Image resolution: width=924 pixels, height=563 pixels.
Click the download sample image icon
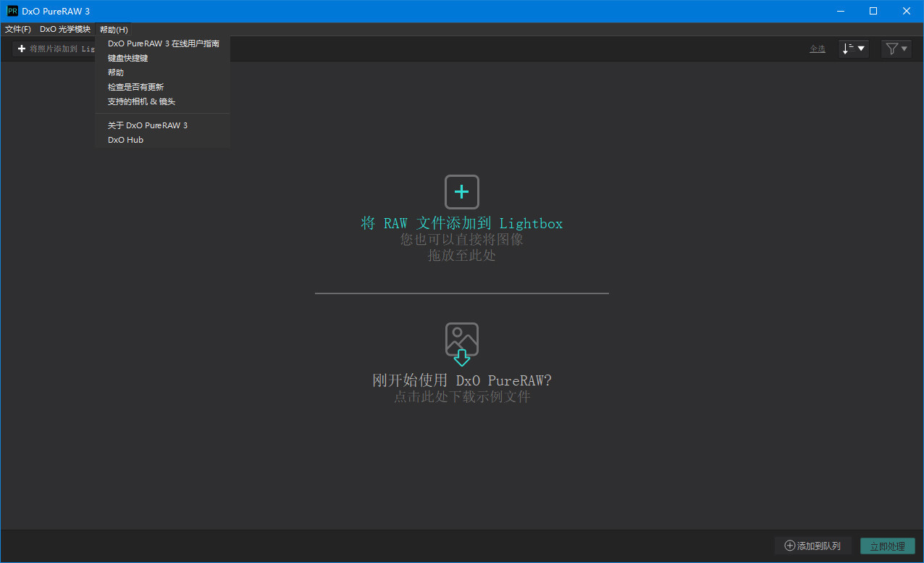(x=462, y=344)
